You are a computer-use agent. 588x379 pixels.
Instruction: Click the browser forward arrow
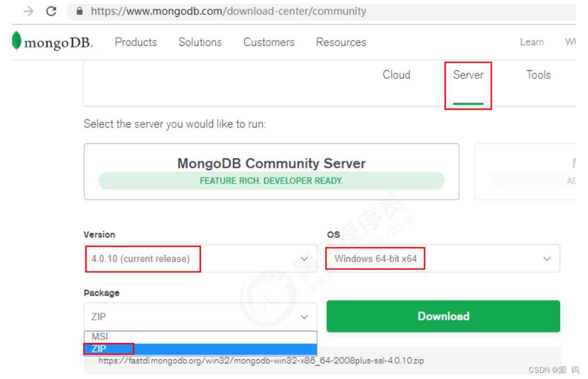coord(28,11)
